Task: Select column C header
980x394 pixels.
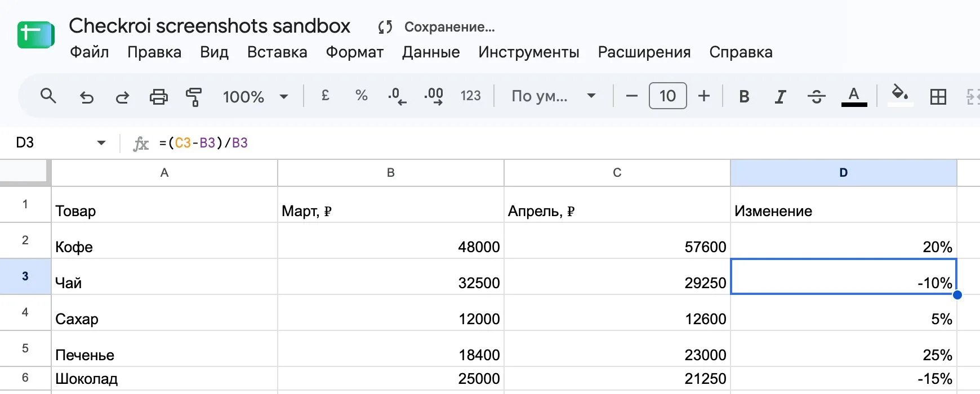Action: tap(617, 173)
